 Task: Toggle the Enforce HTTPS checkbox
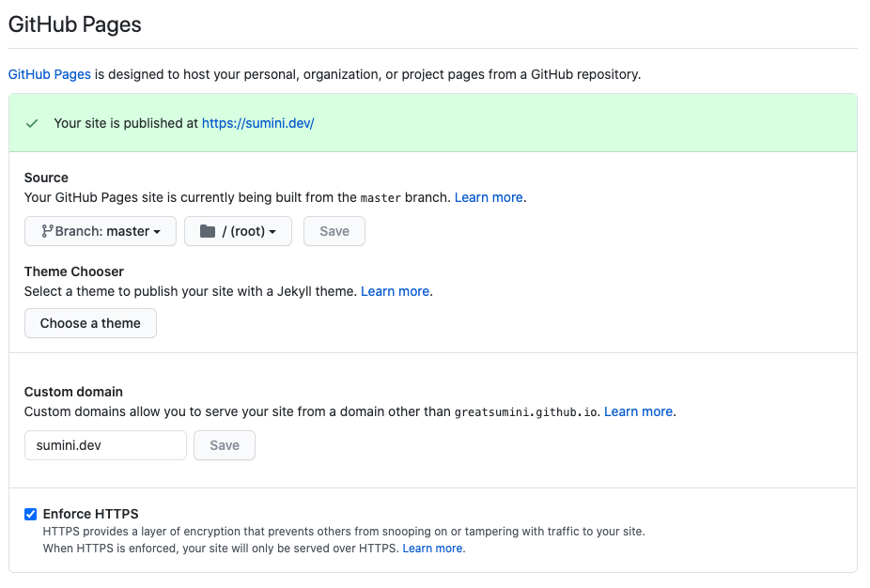coord(31,514)
